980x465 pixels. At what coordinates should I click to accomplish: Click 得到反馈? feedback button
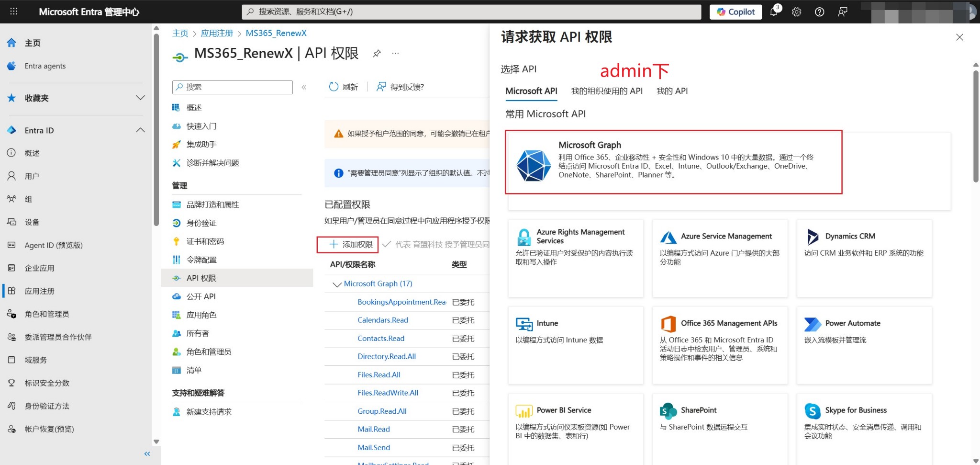click(x=400, y=87)
